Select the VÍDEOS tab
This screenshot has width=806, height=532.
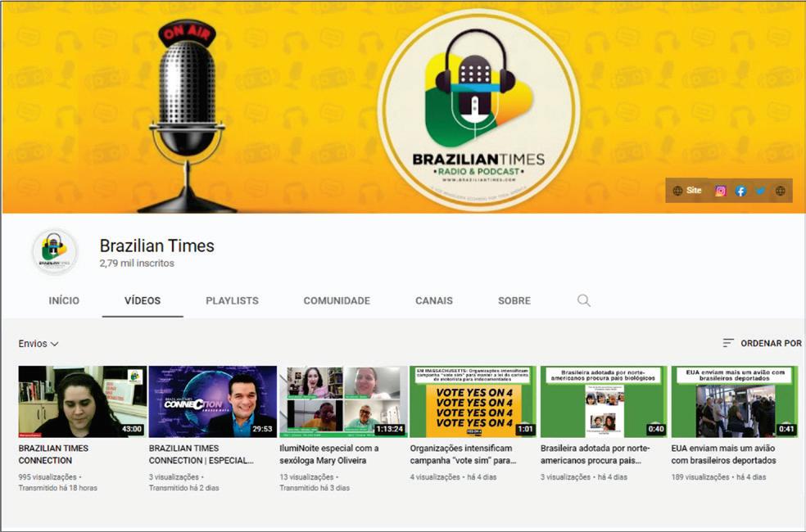tap(143, 301)
